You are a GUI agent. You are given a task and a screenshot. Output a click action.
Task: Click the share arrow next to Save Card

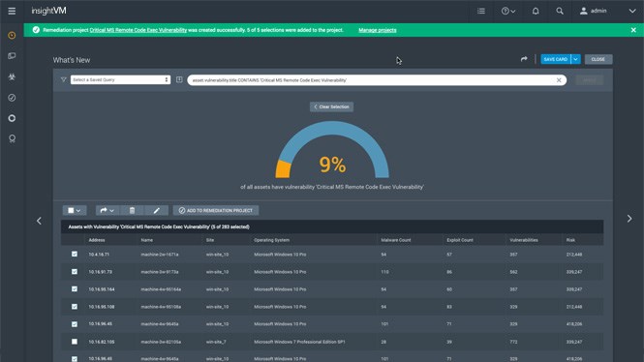pos(524,59)
